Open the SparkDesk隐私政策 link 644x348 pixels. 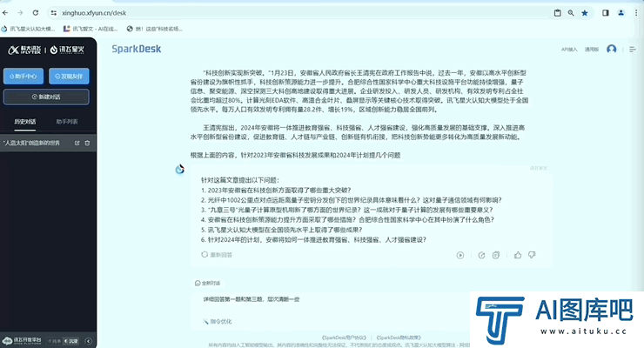click(399, 338)
